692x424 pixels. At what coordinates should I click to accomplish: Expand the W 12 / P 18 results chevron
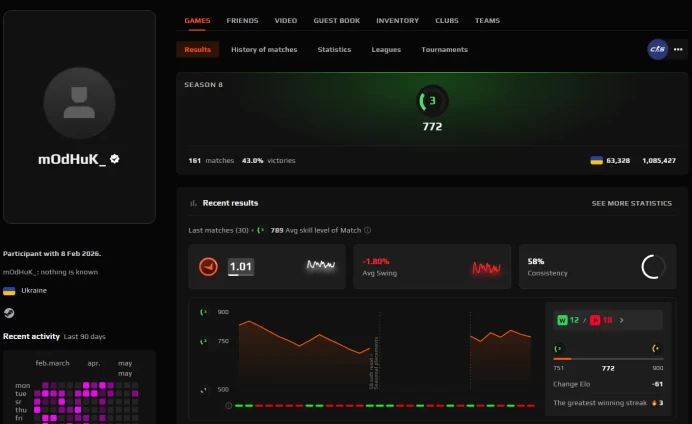point(621,320)
